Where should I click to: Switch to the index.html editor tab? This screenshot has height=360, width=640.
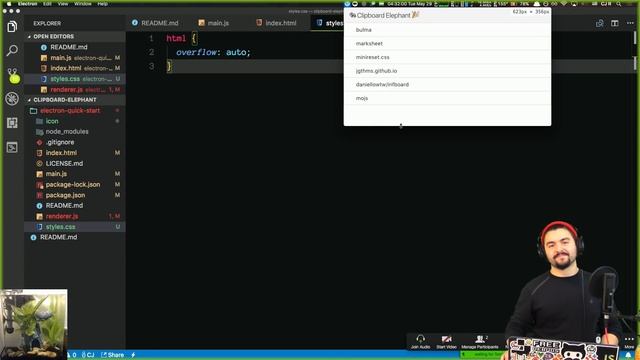pos(276,23)
